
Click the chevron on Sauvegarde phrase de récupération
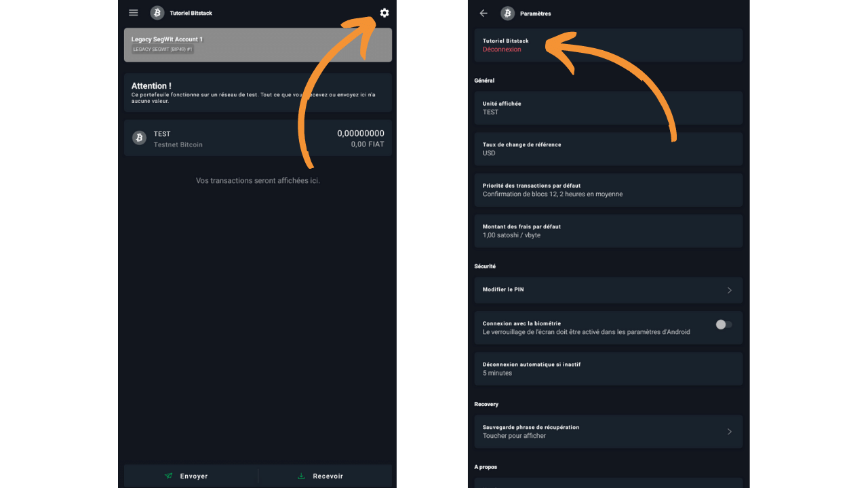point(730,432)
